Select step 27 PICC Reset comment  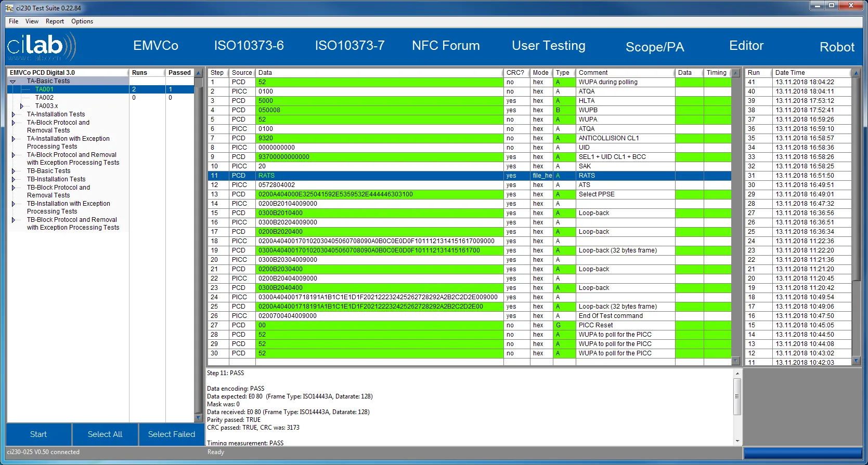(x=625, y=325)
